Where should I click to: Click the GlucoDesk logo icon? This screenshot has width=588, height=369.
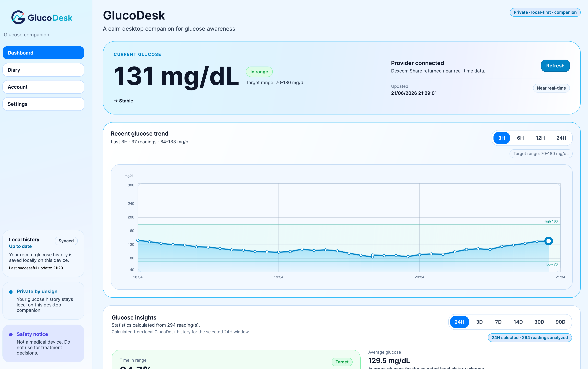[x=18, y=17]
